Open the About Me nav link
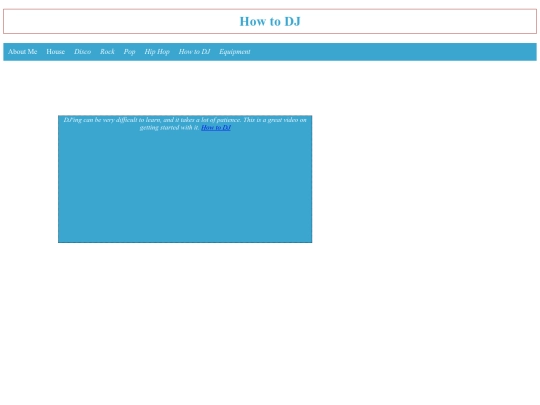Screen dimensions: 540x405 tap(22, 52)
